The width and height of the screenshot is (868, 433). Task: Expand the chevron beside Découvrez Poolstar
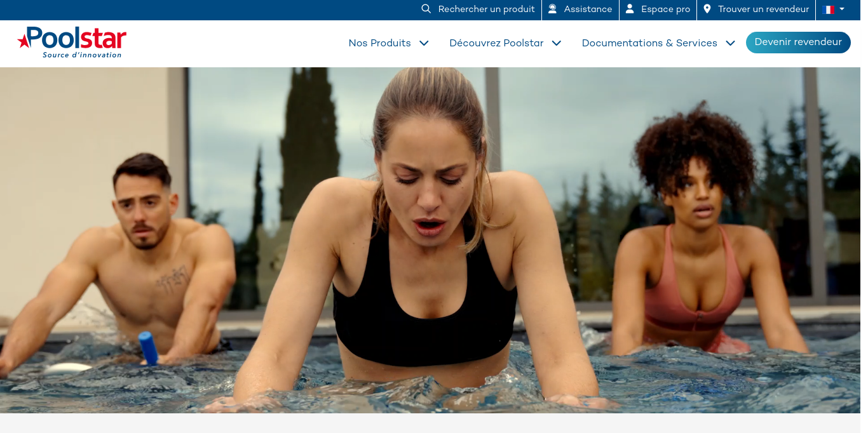pos(557,43)
